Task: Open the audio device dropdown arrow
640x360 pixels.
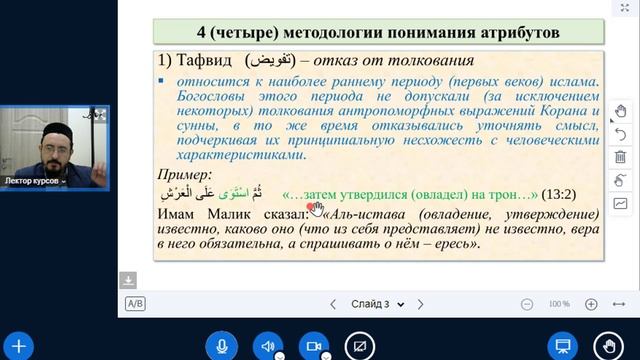Action: [x=280, y=356]
